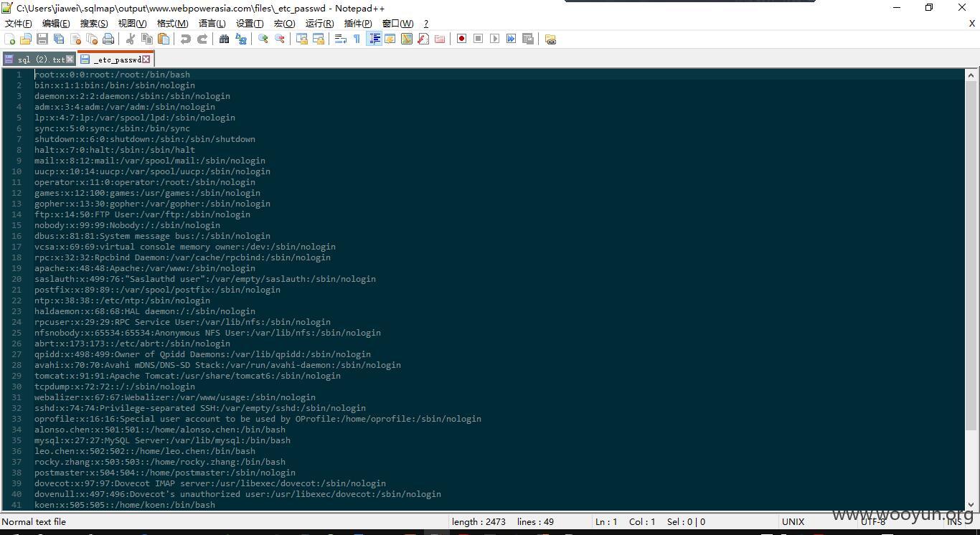The width and height of the screenshot is (980, 535).
Task: Click the Save file icon
Action: 42,39
